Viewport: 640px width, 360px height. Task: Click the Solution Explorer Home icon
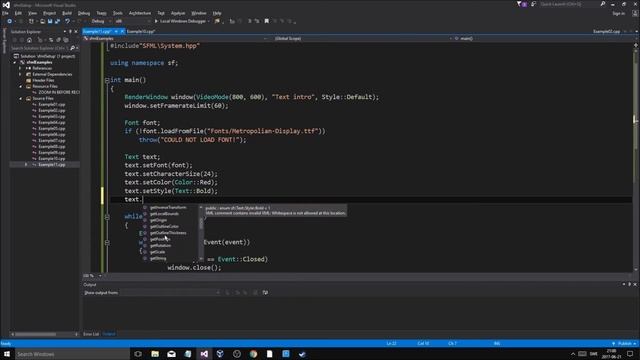click(29, 40)
